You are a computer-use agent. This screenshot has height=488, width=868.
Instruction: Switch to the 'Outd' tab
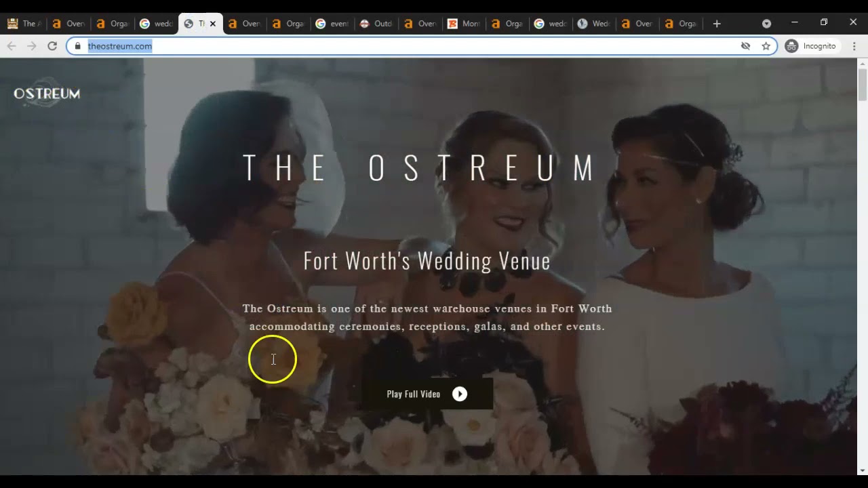coord(376,24)
